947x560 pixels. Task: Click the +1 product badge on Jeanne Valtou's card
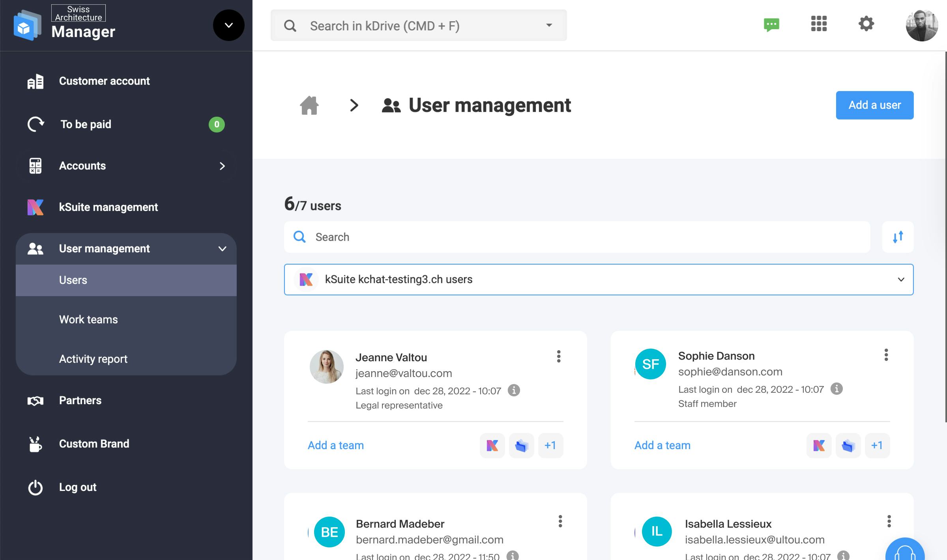(551, 445)
